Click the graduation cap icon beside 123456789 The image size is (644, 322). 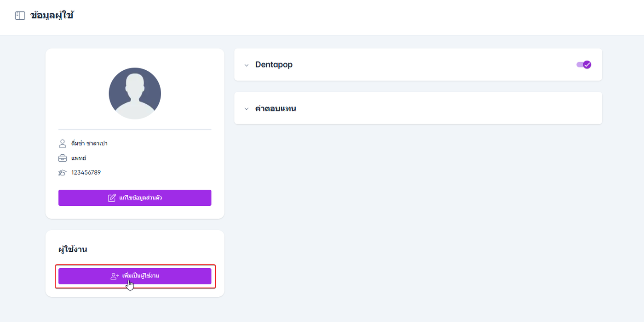(63, 173)
